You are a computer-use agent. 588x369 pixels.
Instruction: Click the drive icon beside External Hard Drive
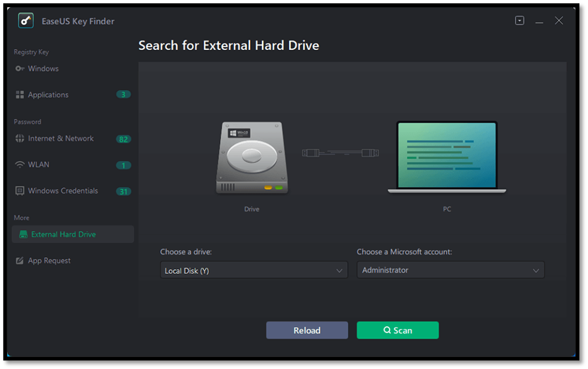tap(23, 235)
